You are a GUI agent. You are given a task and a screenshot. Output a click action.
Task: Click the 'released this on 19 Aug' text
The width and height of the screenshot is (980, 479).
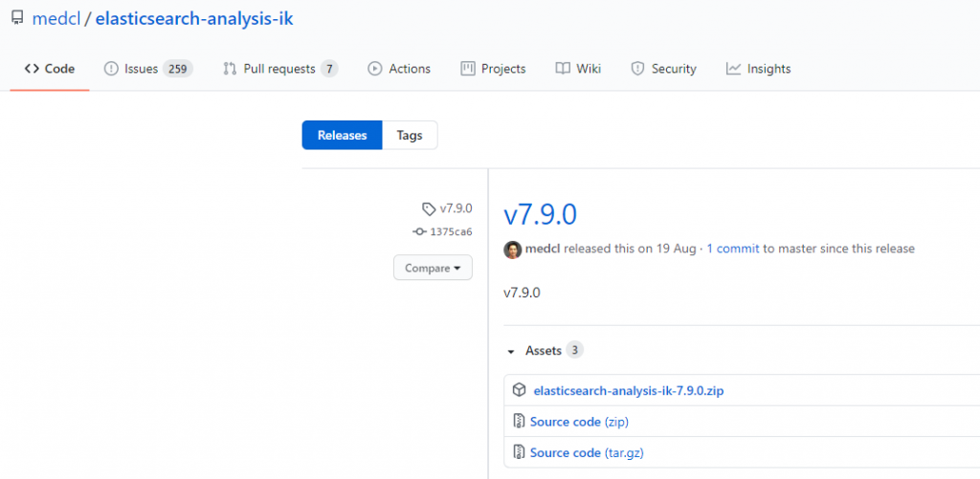630,249
